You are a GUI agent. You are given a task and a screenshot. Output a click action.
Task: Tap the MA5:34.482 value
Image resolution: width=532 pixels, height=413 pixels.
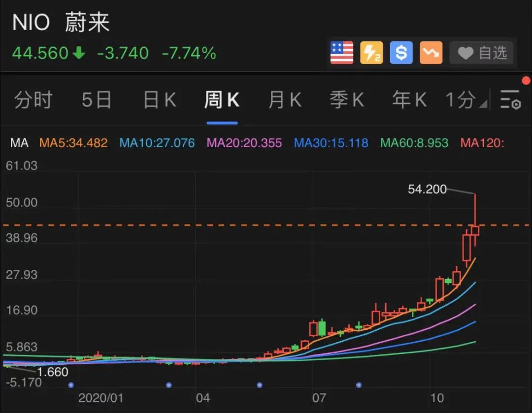[73, 143]
